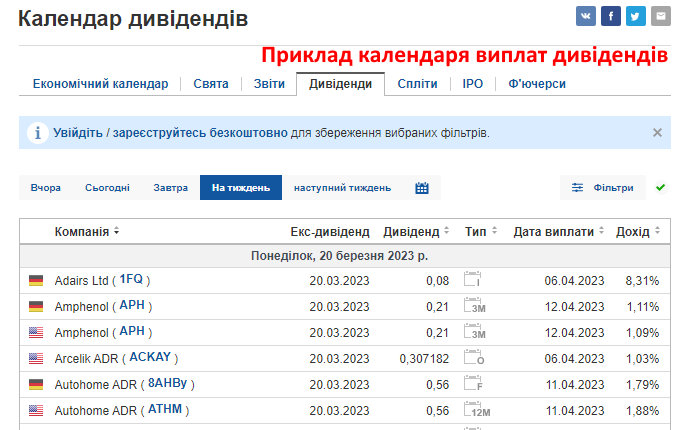
Task: Click German flag next to Amphenol
Action: click(36, 306)
